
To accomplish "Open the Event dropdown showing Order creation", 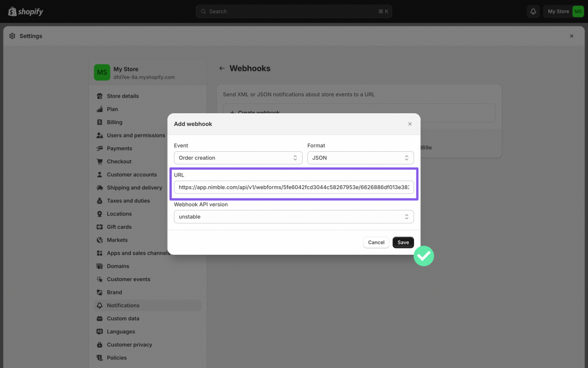I will point(238,158).
